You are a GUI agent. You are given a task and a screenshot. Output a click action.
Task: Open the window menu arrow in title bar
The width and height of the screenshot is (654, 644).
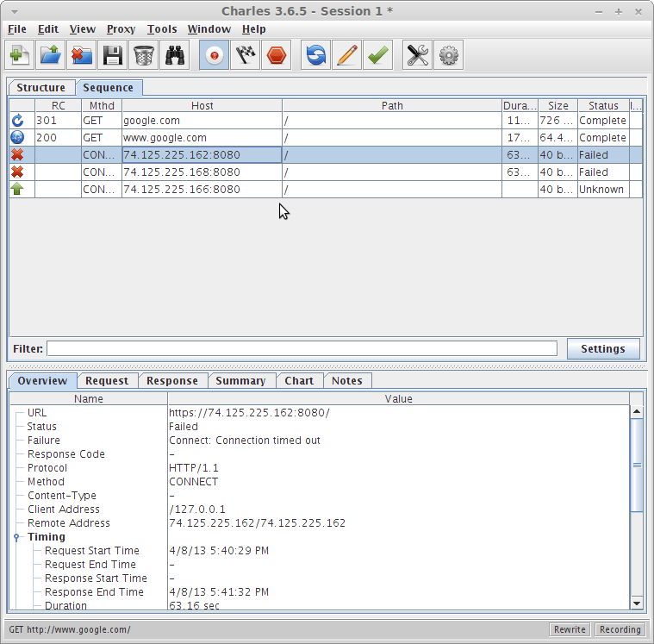[x=15, y=12]
